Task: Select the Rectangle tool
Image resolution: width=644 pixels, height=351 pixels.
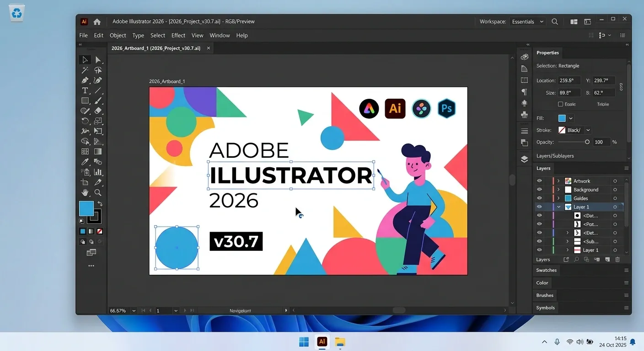Action: 85,101
